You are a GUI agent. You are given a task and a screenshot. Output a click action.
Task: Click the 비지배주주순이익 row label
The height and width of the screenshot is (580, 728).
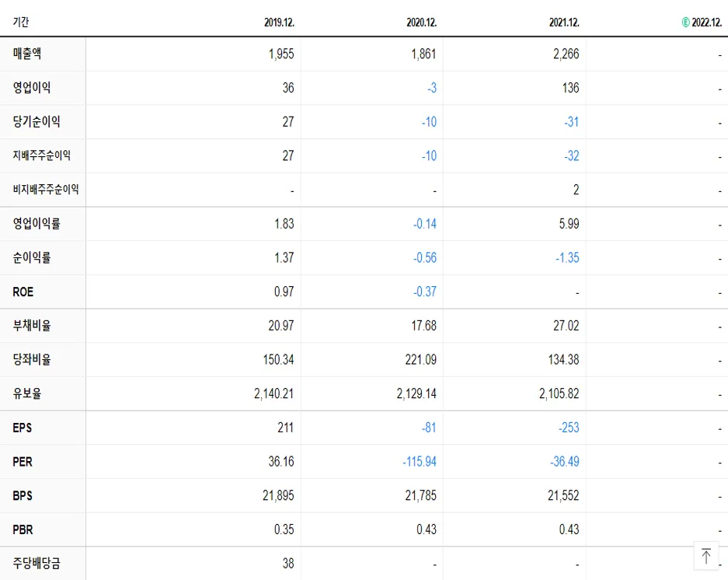pos(46,189)
